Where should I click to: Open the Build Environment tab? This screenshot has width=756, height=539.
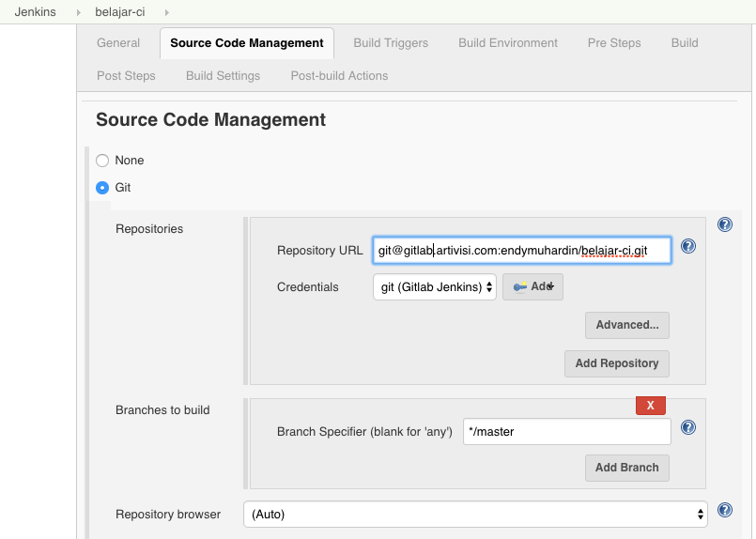coord(508,43)
